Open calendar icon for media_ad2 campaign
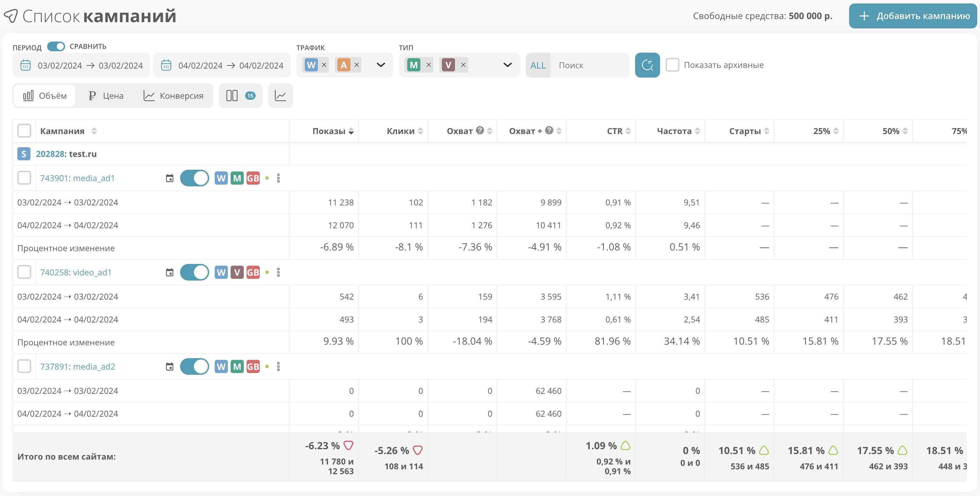Screen dimensions: 980x496 pyautogui.click(x=170, y=366)
